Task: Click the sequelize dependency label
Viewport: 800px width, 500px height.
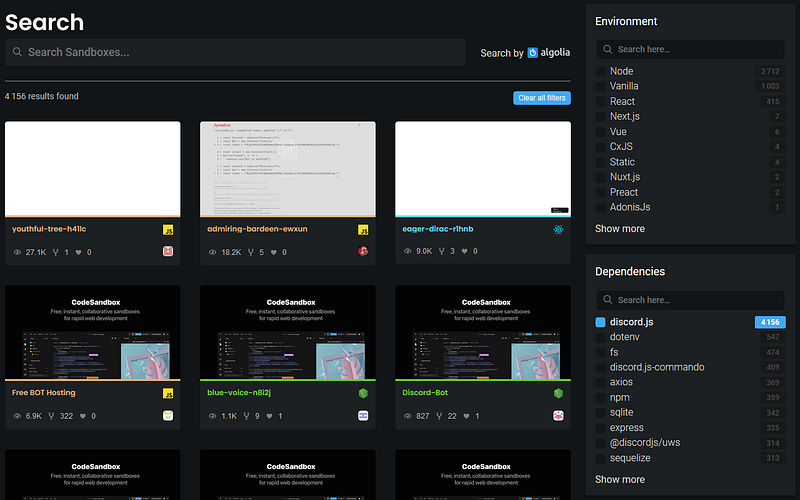Action: [x=630, y=458]
